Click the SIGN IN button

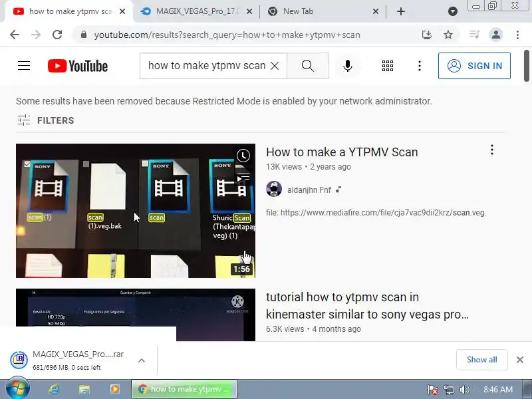[474, 66]
